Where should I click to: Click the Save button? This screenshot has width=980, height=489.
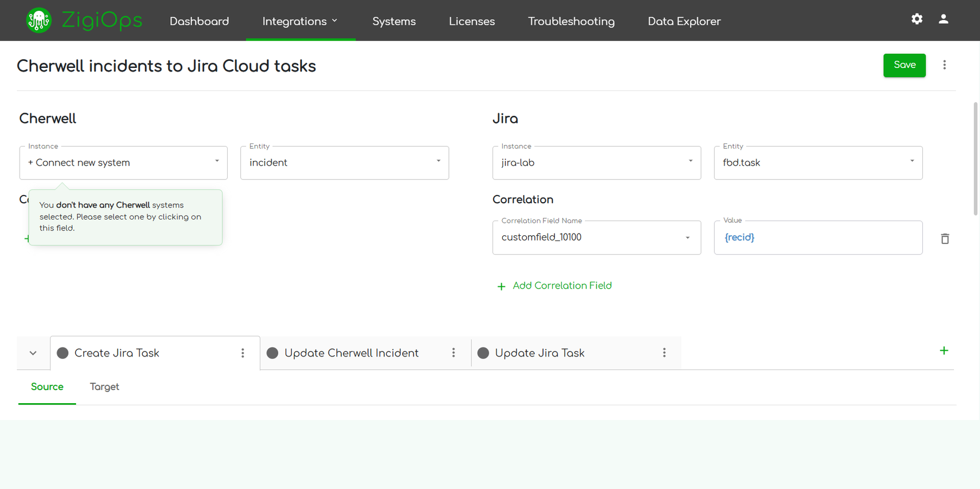click(904, 65)
